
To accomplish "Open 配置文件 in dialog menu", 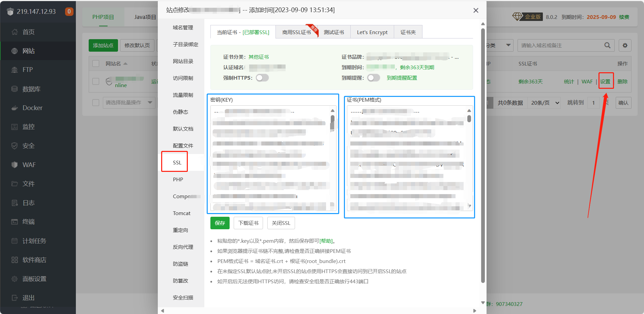I will 183,146.
